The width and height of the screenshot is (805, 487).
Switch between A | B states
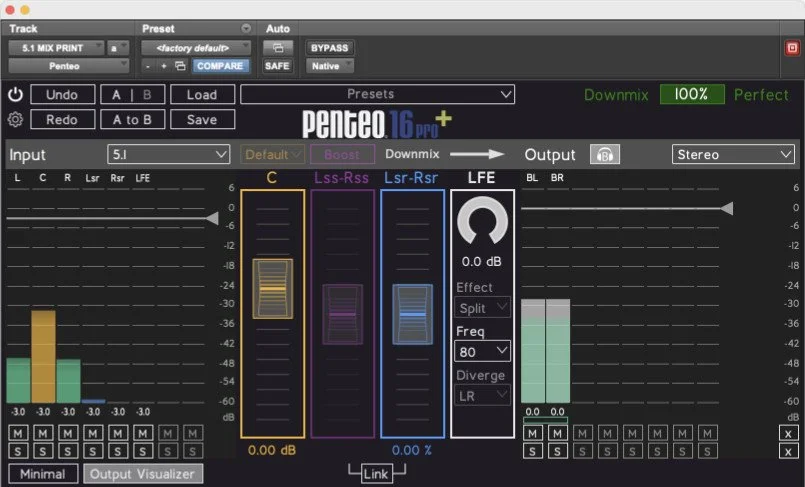pos(132,95)
